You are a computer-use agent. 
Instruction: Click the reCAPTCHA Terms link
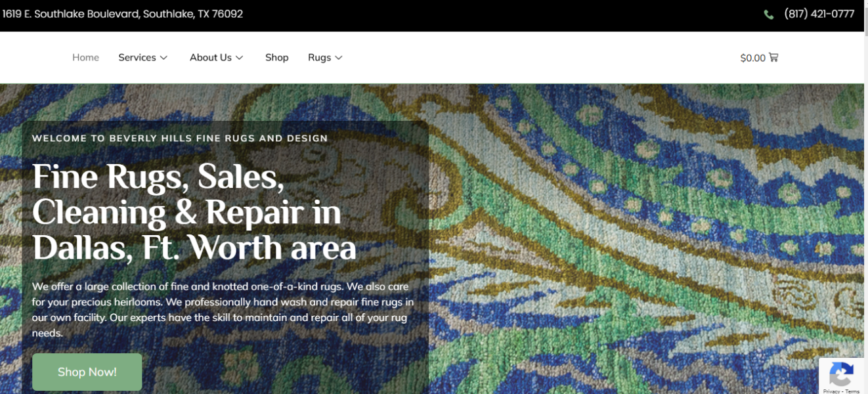tap(852, 391)
